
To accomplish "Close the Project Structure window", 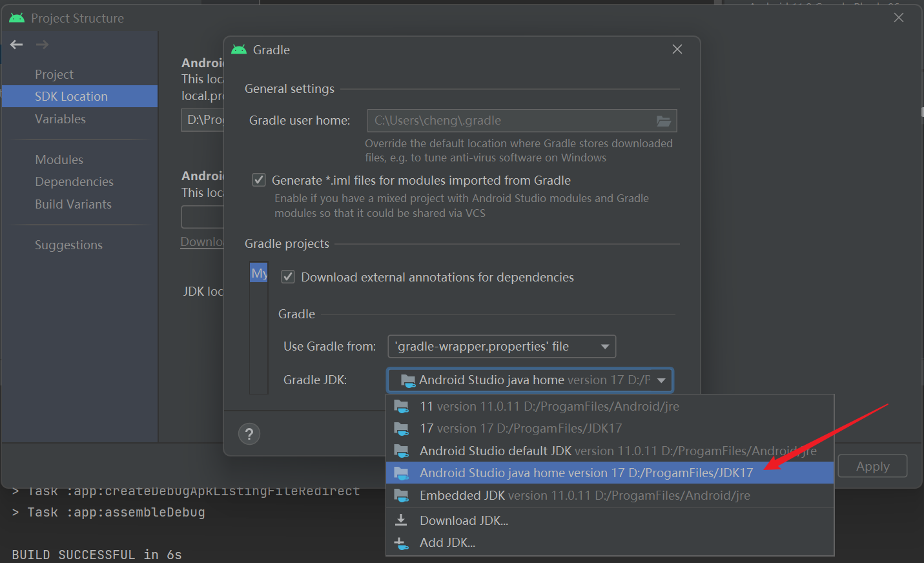I will click(x=899, y=17).
